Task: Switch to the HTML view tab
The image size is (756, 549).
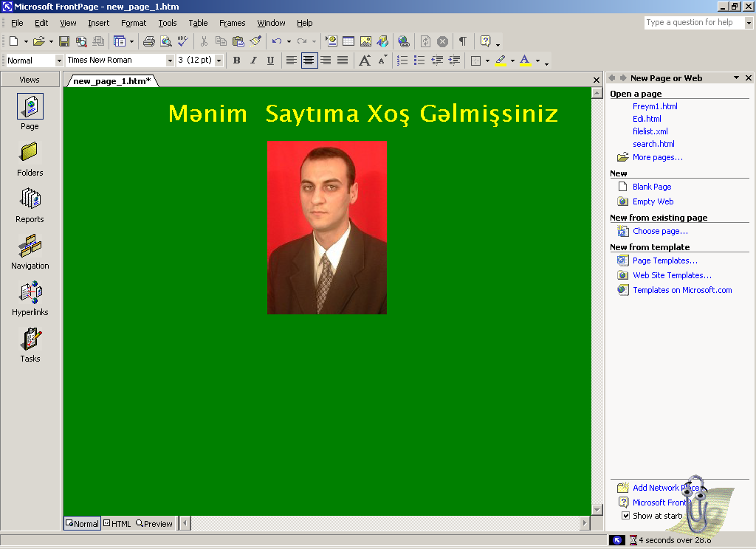Action: pyautogui.click(x=117, y=523)
